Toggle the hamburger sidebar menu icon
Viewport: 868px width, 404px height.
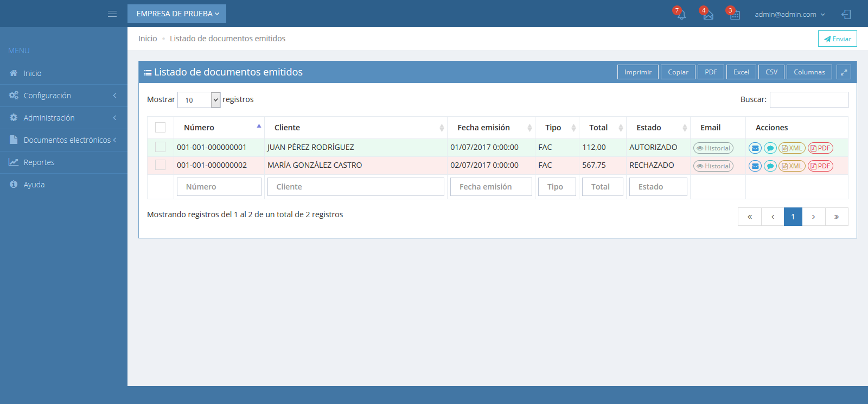[112, 14]
